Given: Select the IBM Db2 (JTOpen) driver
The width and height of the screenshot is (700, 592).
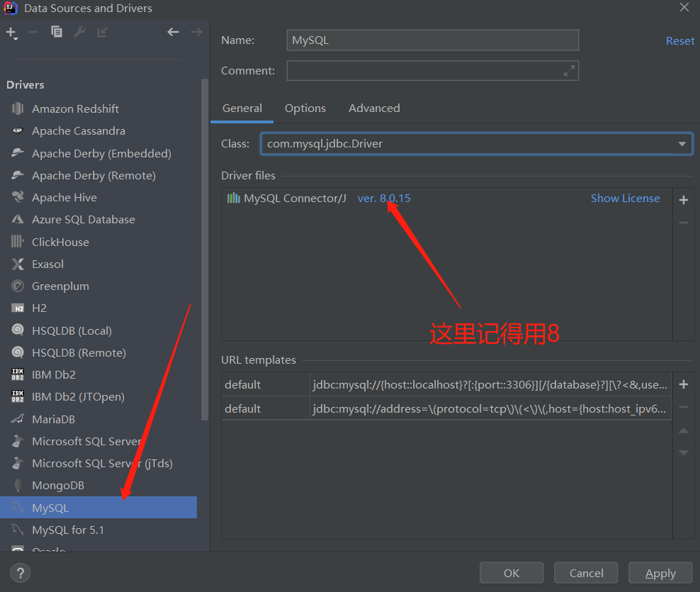Looking at the screenshot, I should point(98,397).
